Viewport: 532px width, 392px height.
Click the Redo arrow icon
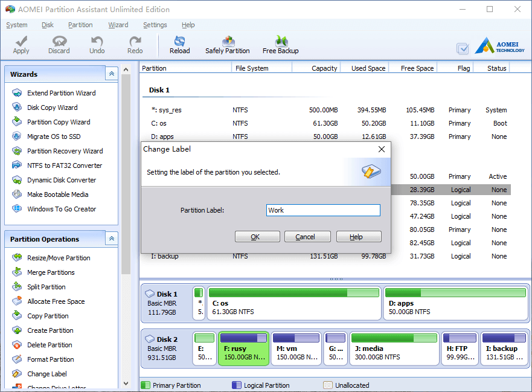[x=135, y=45]
